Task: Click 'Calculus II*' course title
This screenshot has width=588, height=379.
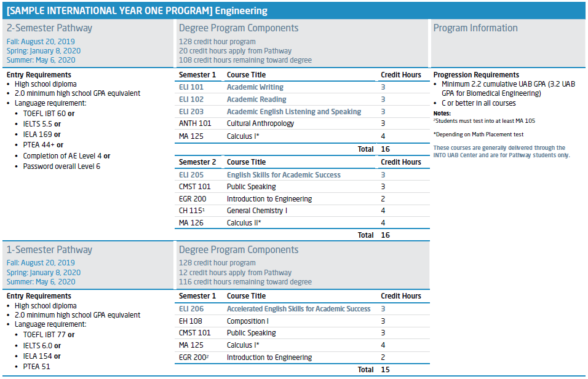Action: pyautogui.click(x=244, y=223)
